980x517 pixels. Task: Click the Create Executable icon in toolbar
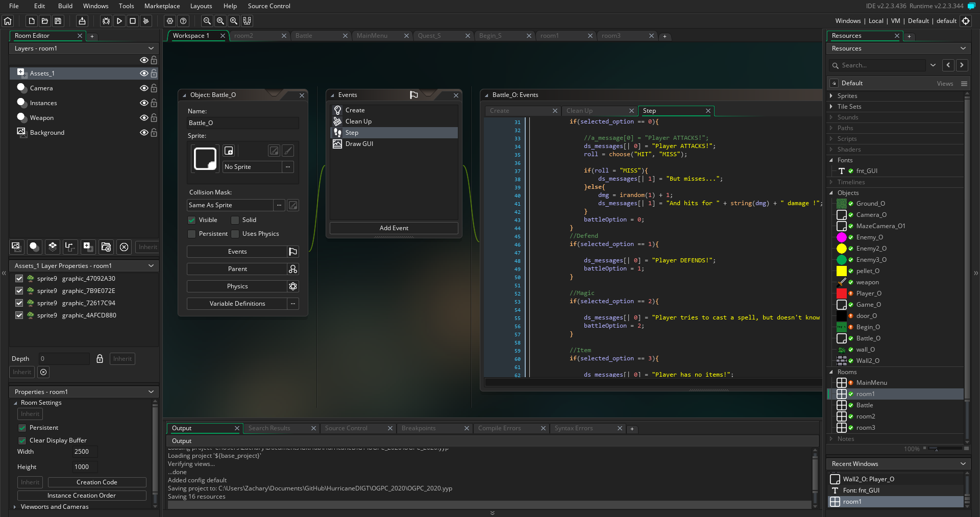(82, 21)
